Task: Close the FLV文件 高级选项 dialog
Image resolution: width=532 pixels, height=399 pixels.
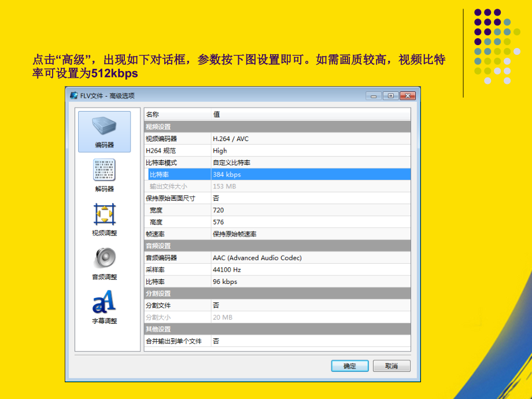Action: pyautogui.click(x=408, y=96)
